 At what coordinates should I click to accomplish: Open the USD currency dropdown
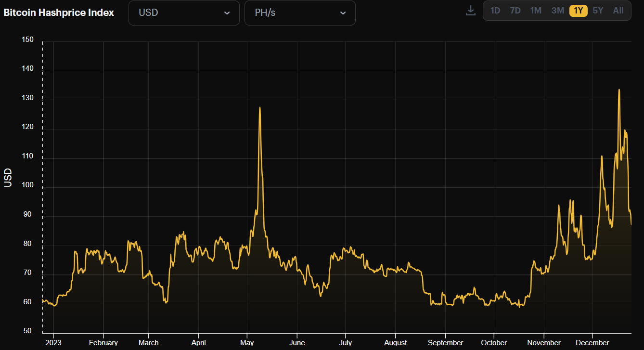point(184,13)
